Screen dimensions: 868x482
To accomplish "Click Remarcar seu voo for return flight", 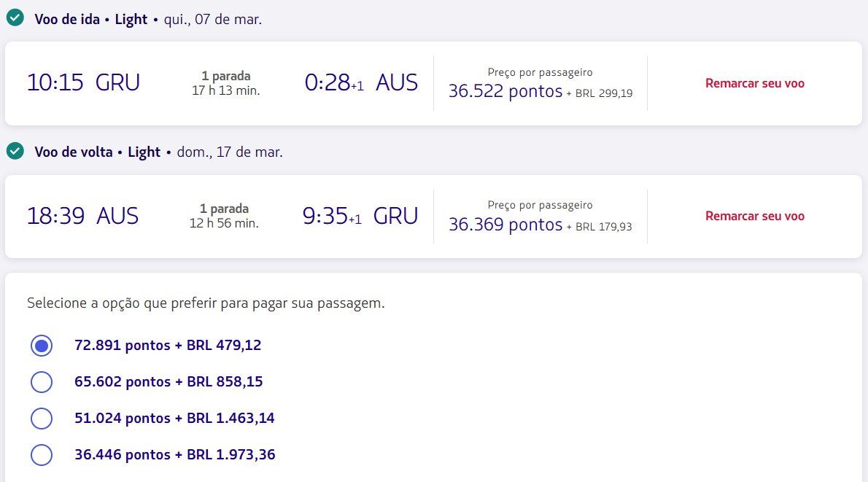I will 754,217.
